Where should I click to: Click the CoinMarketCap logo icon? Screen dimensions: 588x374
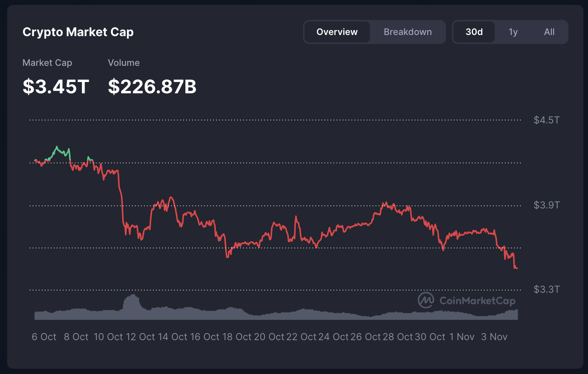coord(426,300)
